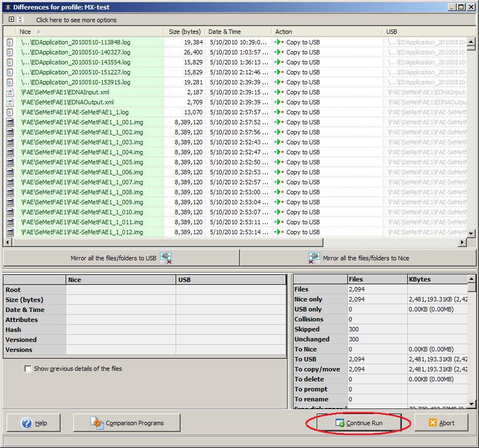Click Mirror all the files/folders to Nice
This screenshot has width=479, height=448.
point(358,258)
